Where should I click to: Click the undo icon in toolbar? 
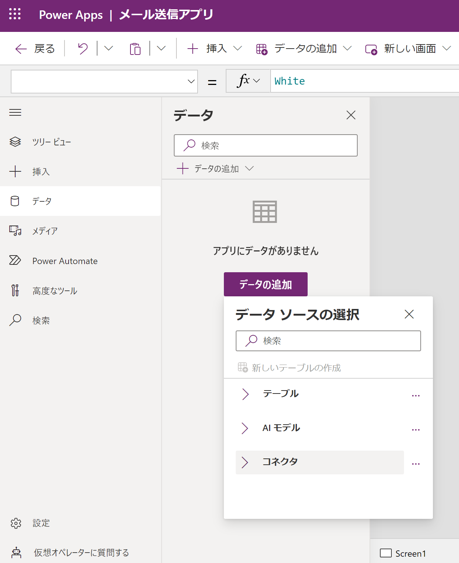pyautogui.click(x=83, y=48)
